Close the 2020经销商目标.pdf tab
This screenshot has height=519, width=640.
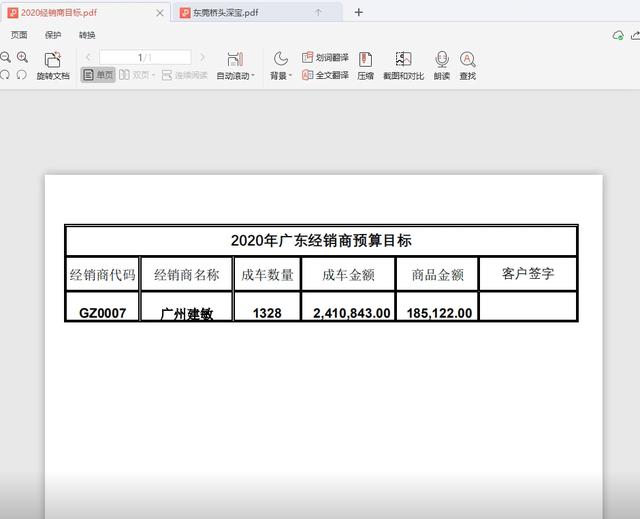click(160, 13)
